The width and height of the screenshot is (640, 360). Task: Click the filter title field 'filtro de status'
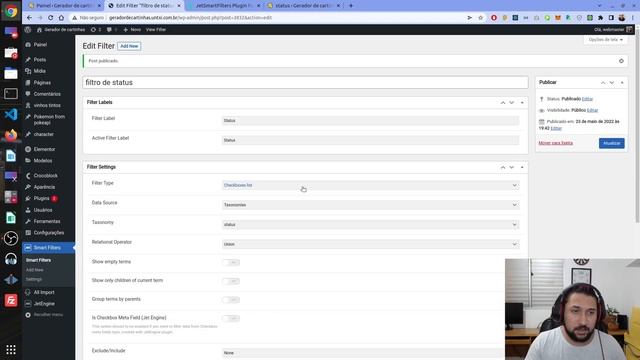point(305,82)
